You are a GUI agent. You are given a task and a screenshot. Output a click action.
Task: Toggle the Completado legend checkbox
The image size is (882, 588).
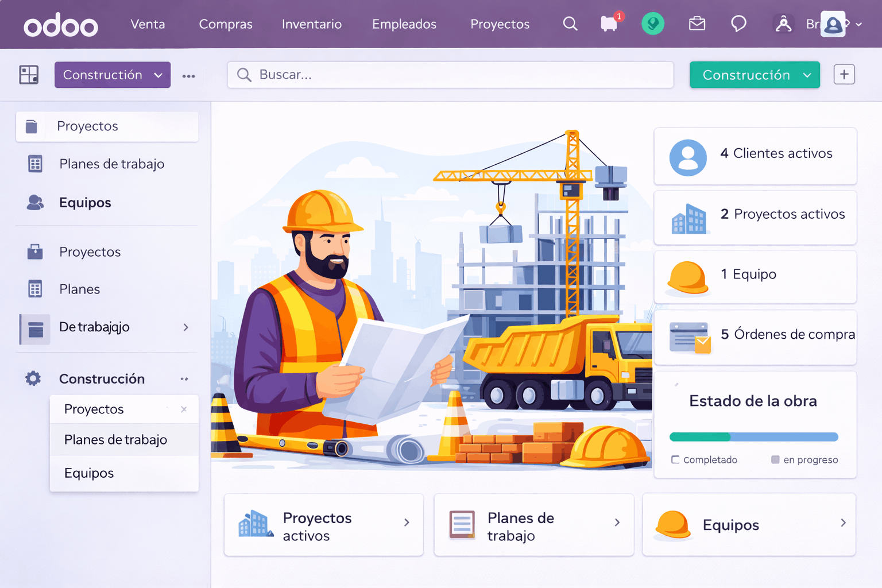tap(675, 460)
